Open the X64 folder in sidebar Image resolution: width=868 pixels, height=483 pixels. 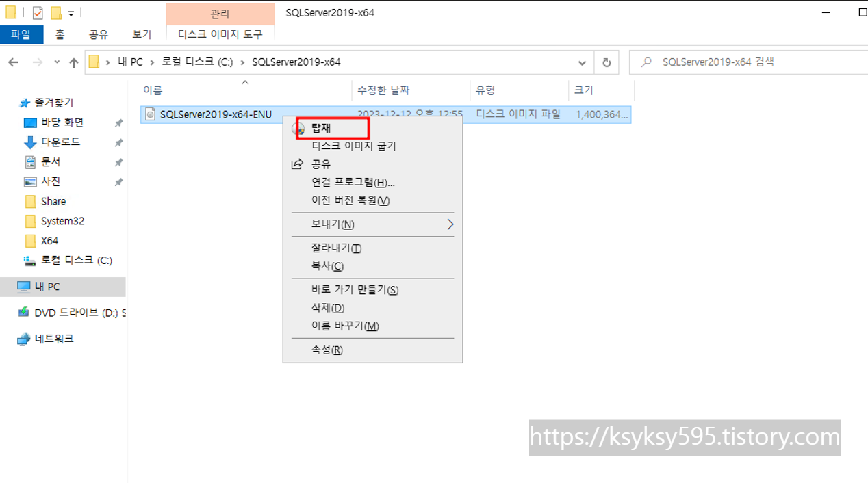click(x=49, y=241)
